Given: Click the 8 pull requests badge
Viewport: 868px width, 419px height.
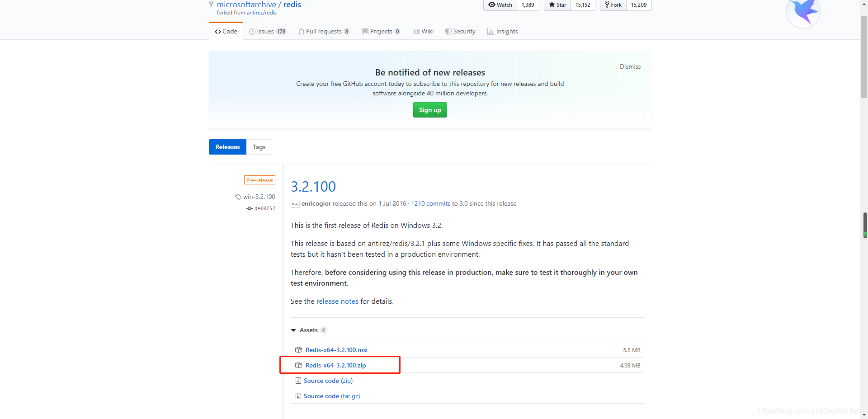Looking at the screenshot, I should (347, 32).
